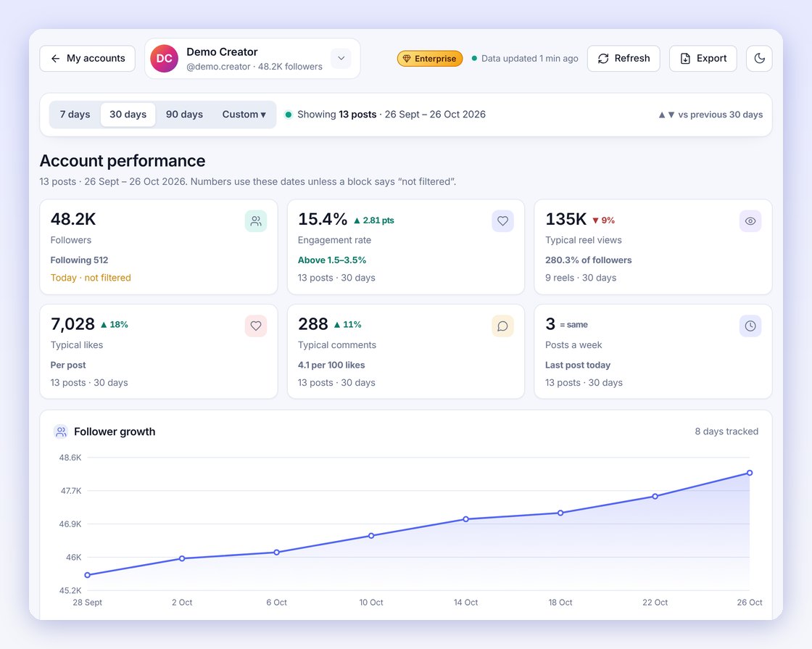Viewport: 812px width, 649px height.
Task: Click the Enterprise diamond icon
Action: pyautogui.click(x=407, y=59)
